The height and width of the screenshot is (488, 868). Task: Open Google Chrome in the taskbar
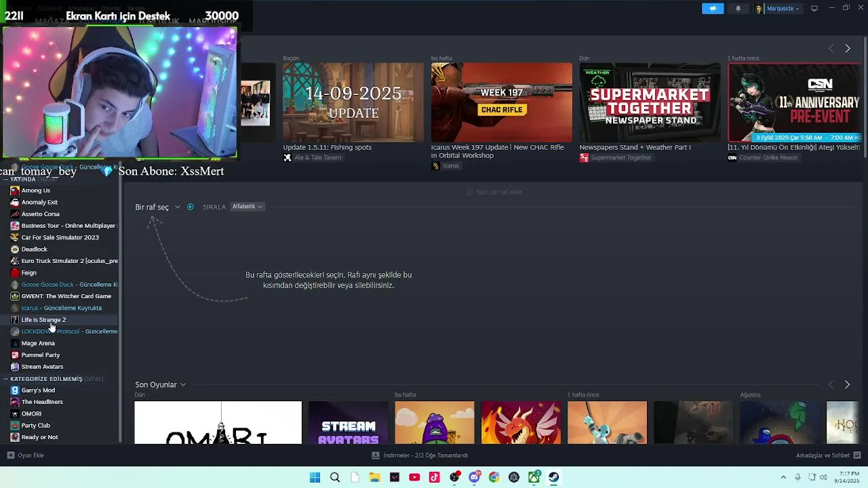click(494, 477)
